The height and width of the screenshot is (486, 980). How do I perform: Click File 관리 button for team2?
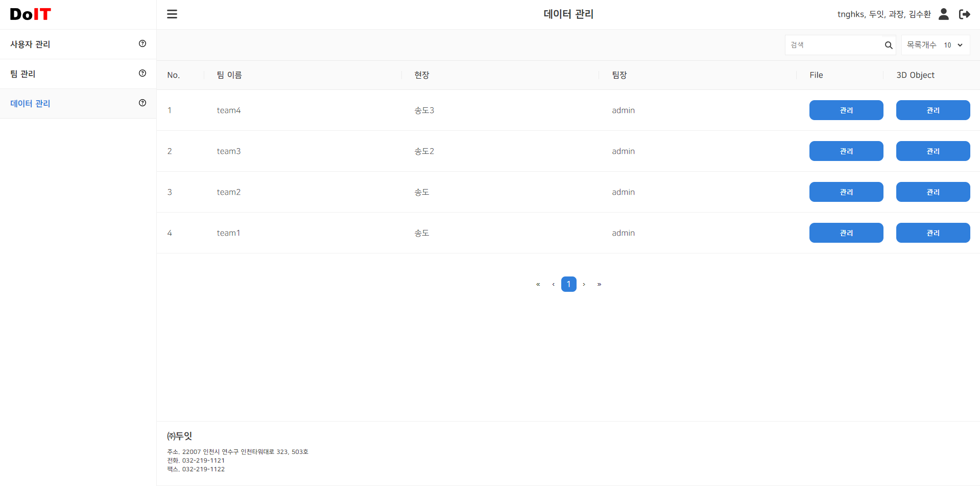pyautogui.click(x=846, y=192)
